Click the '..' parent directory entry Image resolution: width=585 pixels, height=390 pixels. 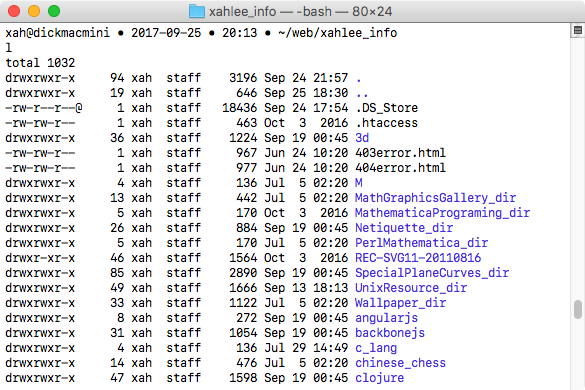pyautogui.click(x=362, y=94)
